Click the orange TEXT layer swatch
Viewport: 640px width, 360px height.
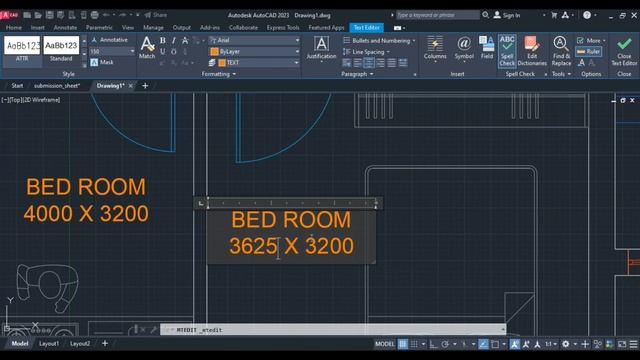pos(222,62)
